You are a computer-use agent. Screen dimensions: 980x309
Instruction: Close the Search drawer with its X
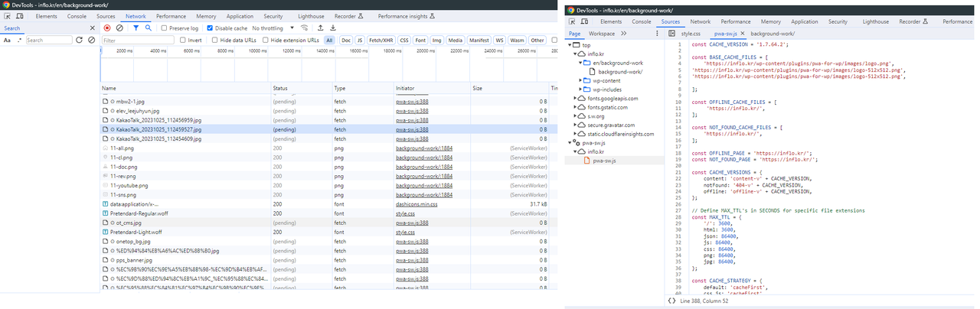94,28
